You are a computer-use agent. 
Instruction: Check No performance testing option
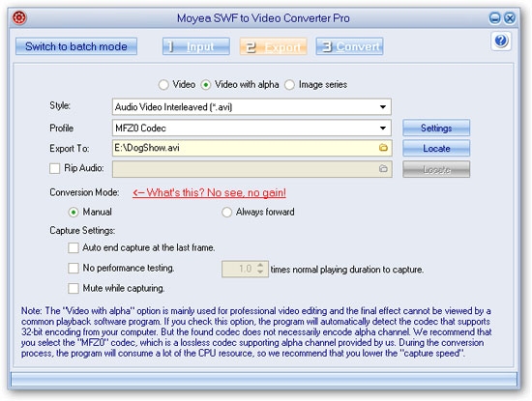click(x=74, y=268)
